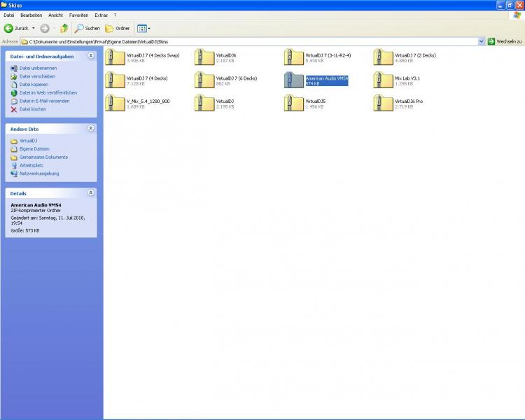Viewport: 525px width, 420px height.
Task: Open the VirtualDJ place link
Action: (x=29, y=141)
